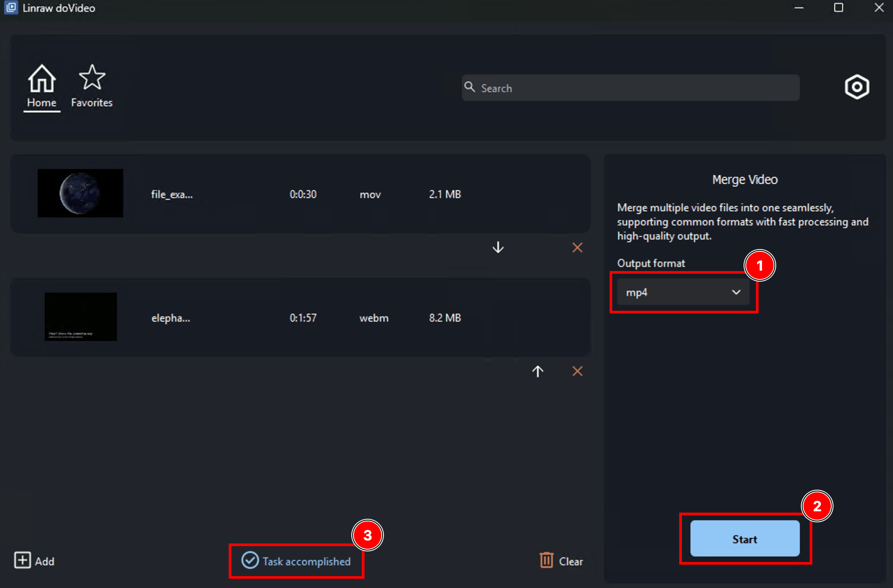Click the Task accomplished status text
The image size is (893, 588).
pos(306,561)
